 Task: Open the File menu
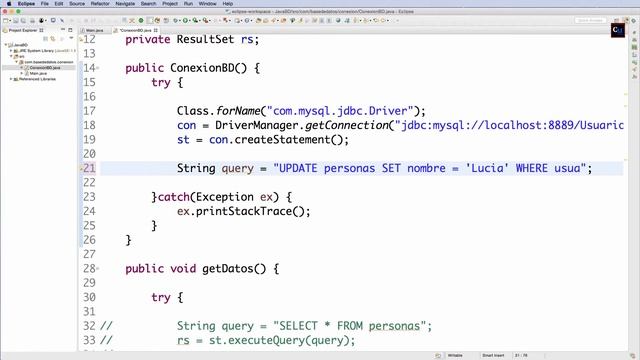pos(44,4)
